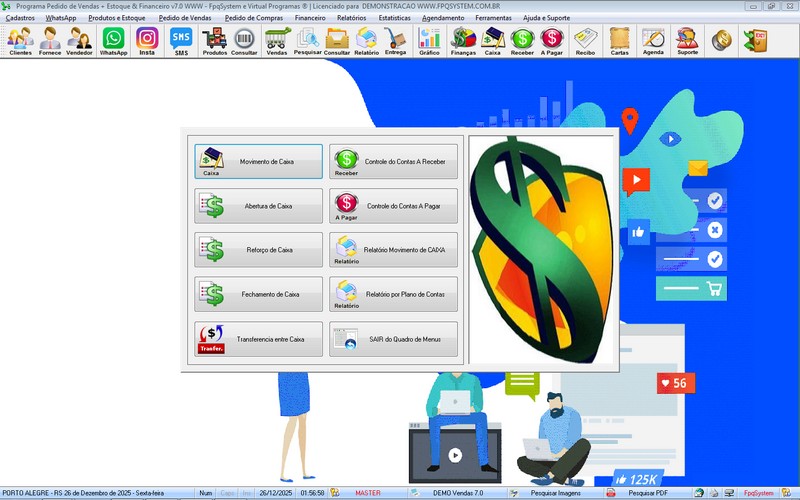Screen dimensions: 800x500
Task: Open the Financeiro menu
Action: (310, 18)
